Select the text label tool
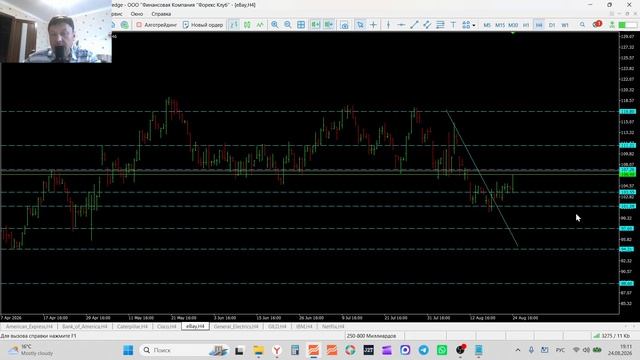 click(x=453, y=25)
